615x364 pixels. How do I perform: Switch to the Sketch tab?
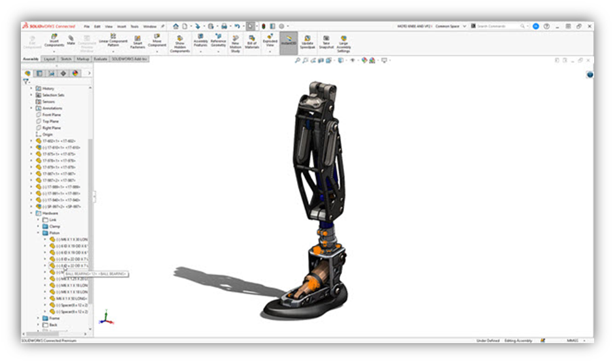coord(66,59)
